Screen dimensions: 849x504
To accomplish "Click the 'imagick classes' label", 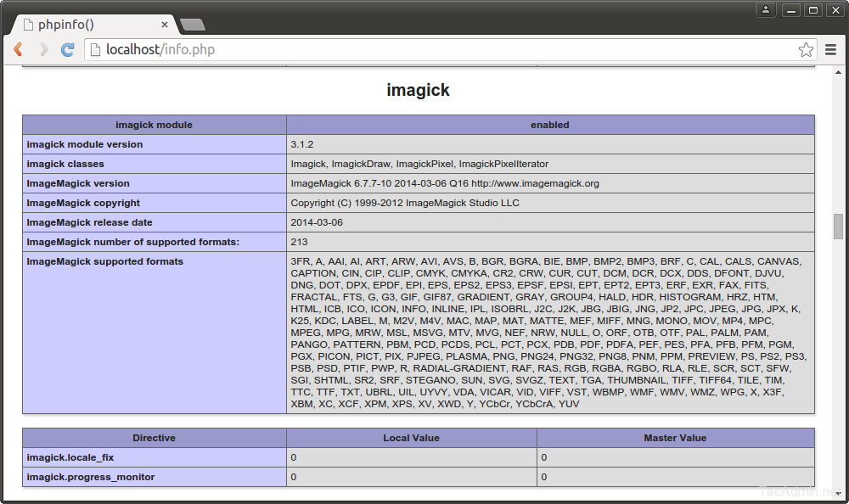I will point(65,164).
